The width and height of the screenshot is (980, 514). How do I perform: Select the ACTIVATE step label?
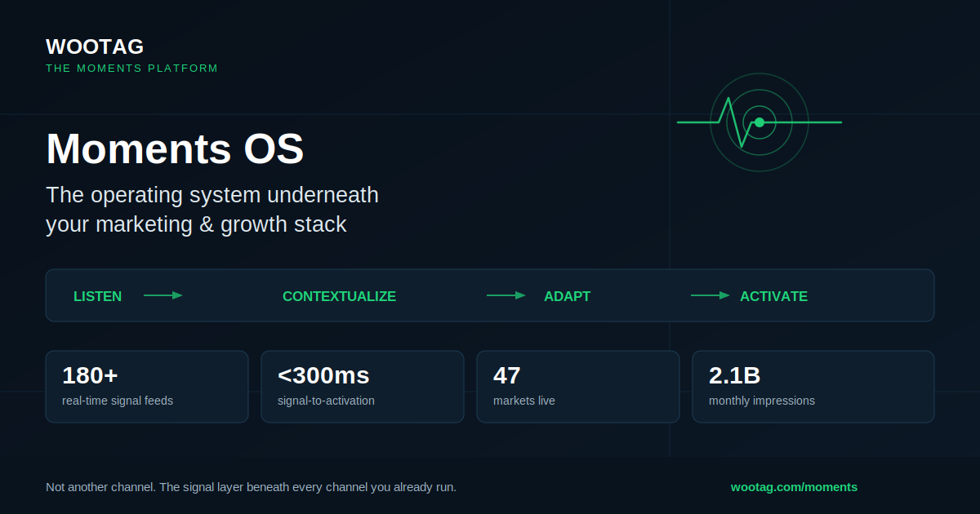[x=773, y=296]
